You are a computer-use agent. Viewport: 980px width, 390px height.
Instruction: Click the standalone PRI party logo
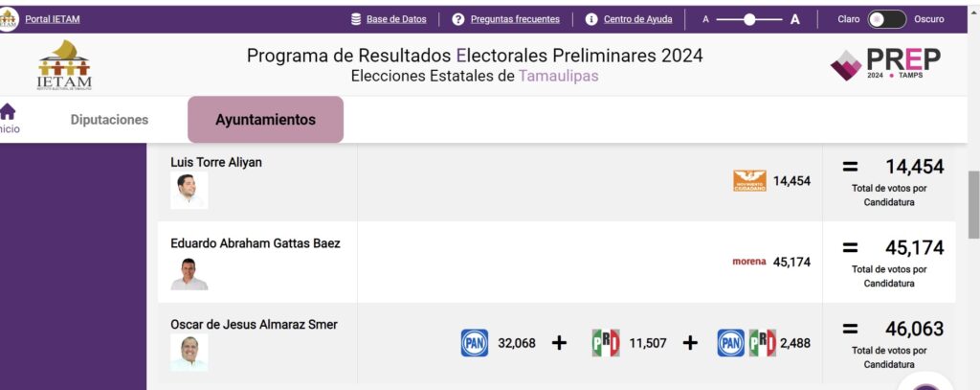[606, 343]
